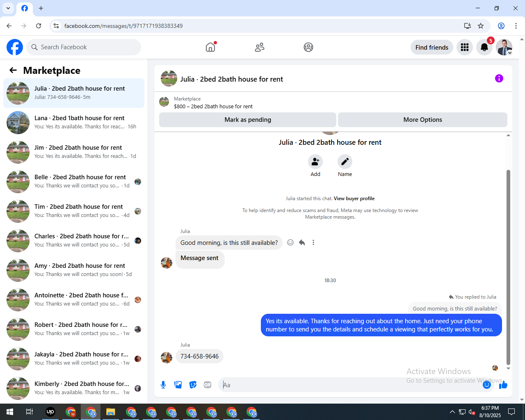Choose a sticker icon

193,385
